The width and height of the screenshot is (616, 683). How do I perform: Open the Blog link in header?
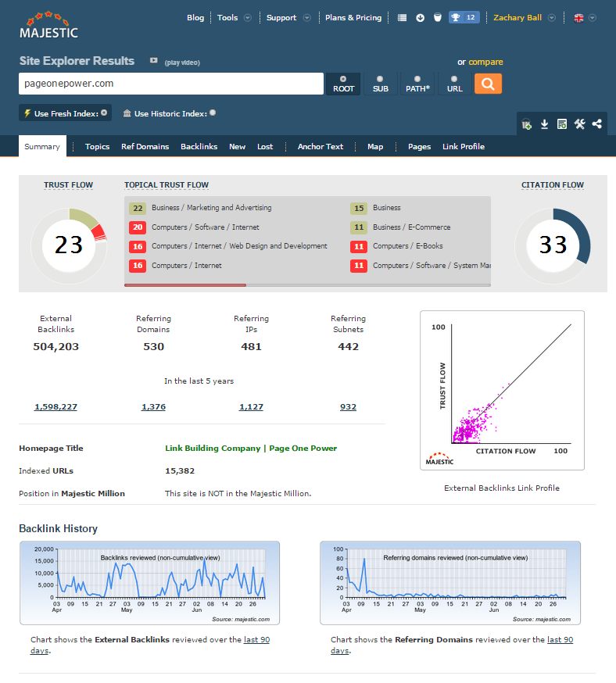tap(195, 18)
